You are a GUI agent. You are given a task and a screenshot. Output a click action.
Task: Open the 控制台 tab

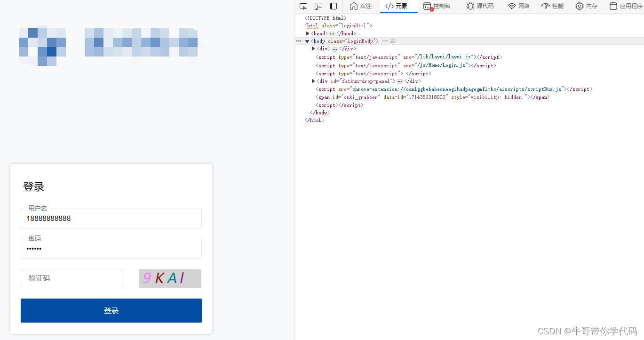pos(437,6)
